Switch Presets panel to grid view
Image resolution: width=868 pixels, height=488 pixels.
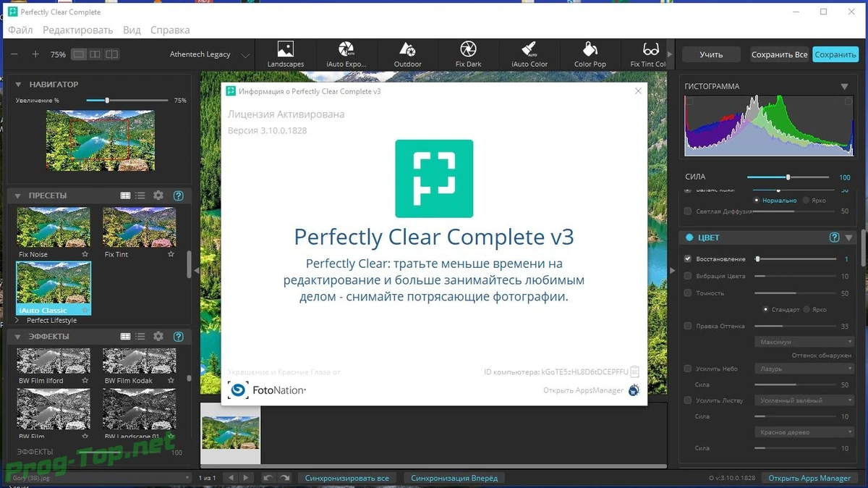[x=125, y=195]
